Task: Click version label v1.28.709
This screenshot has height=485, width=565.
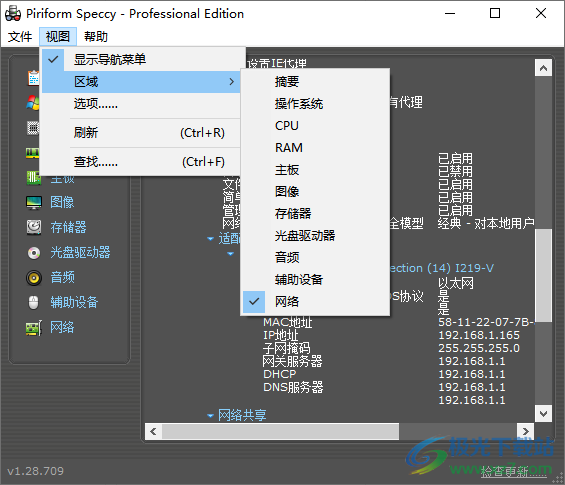Action: 35,471
